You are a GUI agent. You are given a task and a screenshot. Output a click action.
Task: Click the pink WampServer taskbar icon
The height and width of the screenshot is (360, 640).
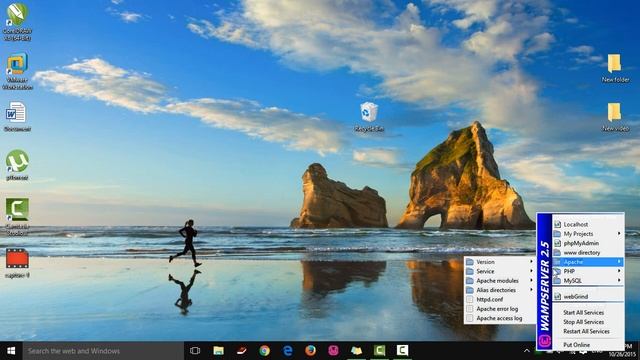tap(333, 351)
